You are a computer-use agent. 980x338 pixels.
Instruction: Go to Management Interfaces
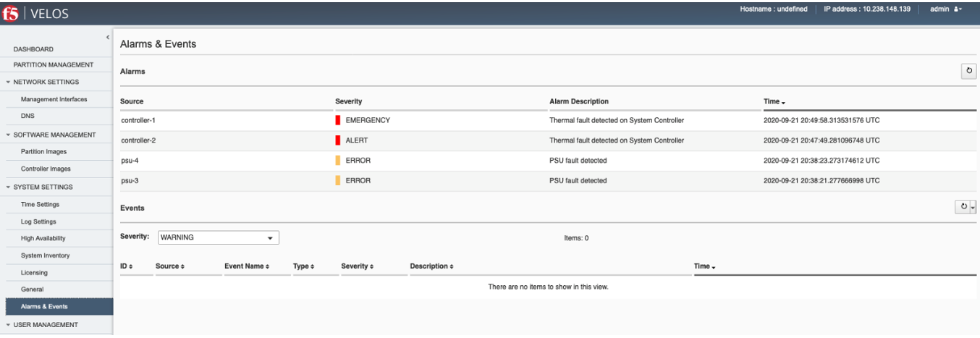pos(54,99)
